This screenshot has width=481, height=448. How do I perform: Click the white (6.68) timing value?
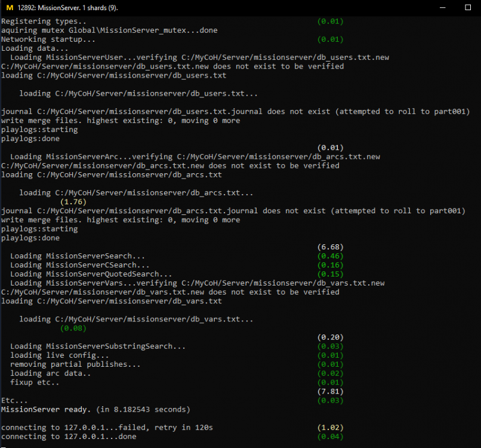point(330,247)
